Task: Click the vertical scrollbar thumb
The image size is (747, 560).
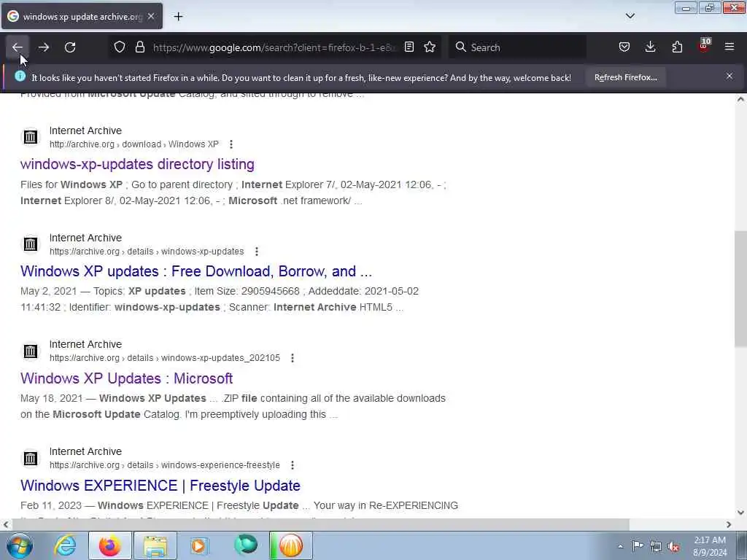Action: pyautogui.click(x=740, y=289)
